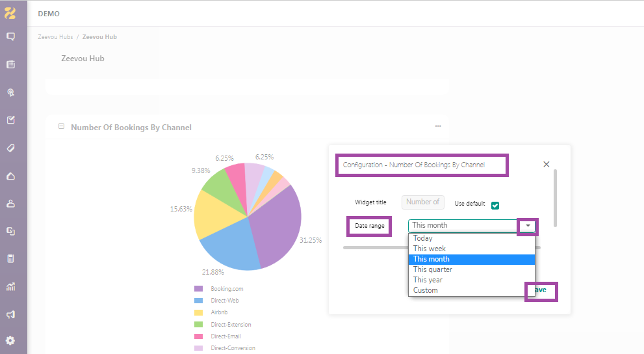Image resolution: width=644 pixels, height=354 pixels.
Task: Open settings gear in the sidebar
Action: [x=10, y=340]
